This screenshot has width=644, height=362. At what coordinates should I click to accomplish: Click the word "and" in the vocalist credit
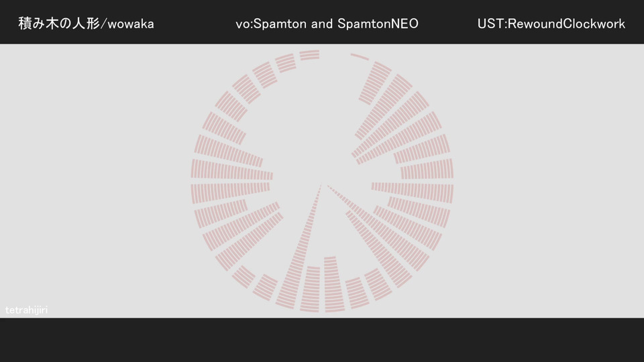322,24
